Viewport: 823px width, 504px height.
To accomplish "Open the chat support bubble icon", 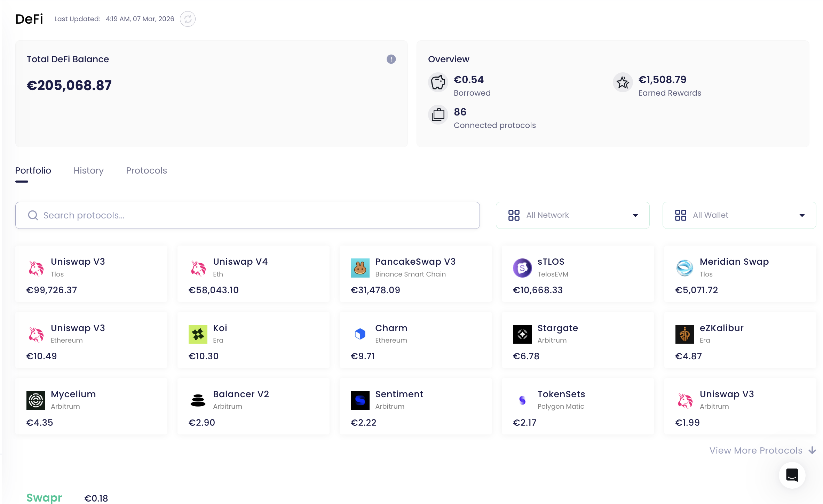I will point(792,475).
